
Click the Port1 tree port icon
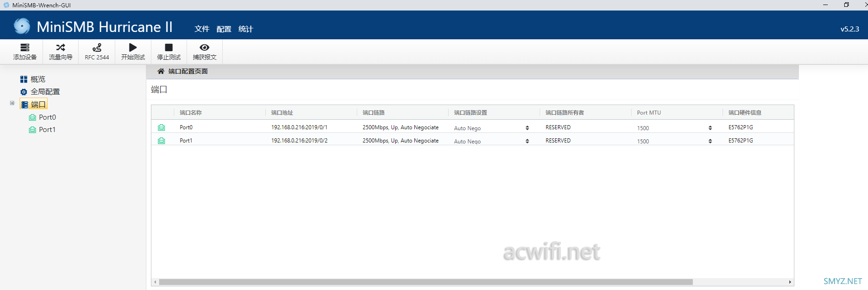32,130
